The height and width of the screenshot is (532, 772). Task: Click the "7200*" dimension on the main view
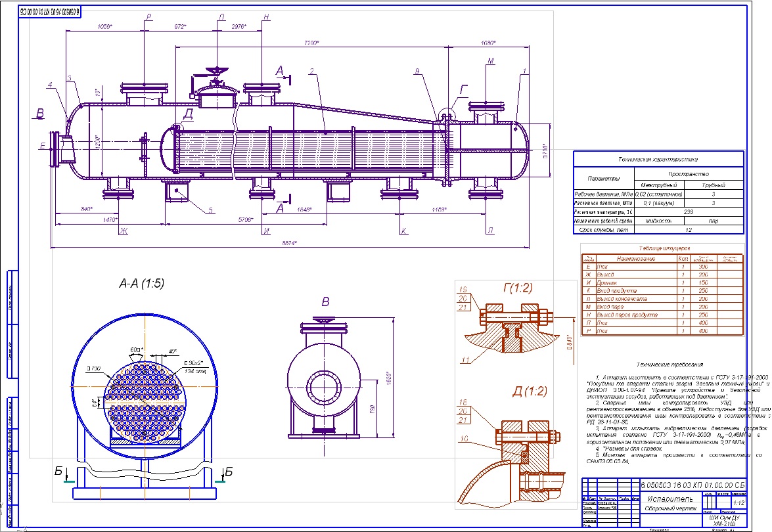click(x=311, y=43)
